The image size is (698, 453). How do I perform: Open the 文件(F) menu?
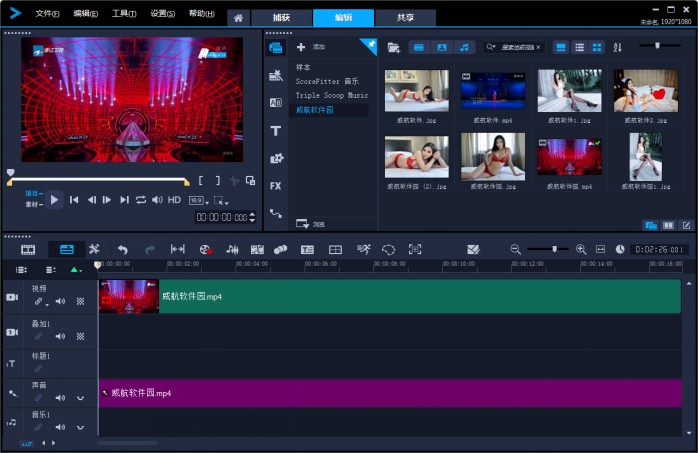(47, 14)
